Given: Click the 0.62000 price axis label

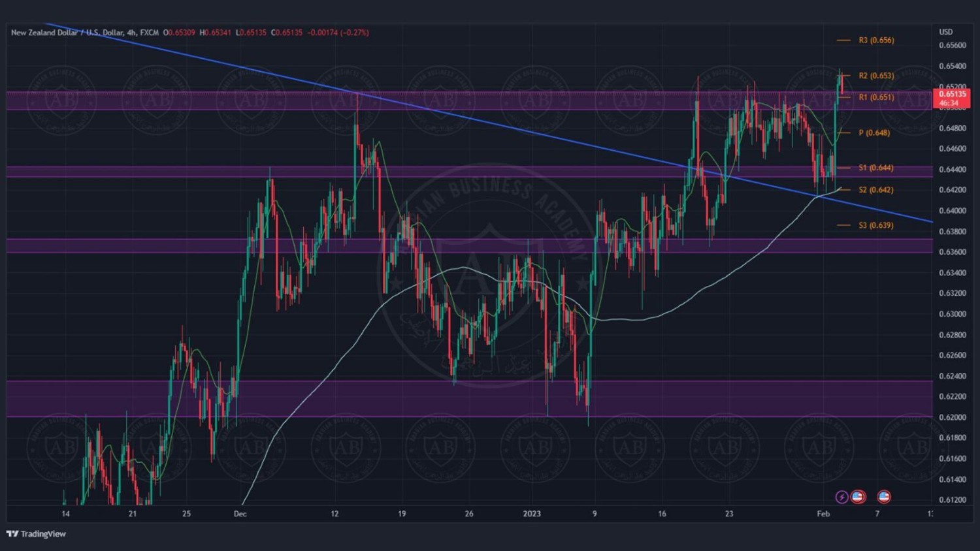Looking at the screenshot, I should coord(952,418).
